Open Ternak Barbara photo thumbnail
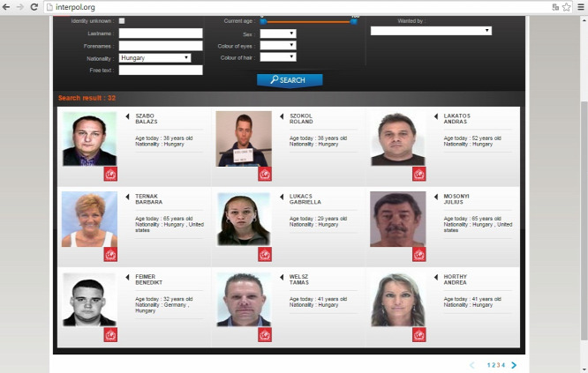The height and width of the screenshot is (373, 588). [89, 219]
